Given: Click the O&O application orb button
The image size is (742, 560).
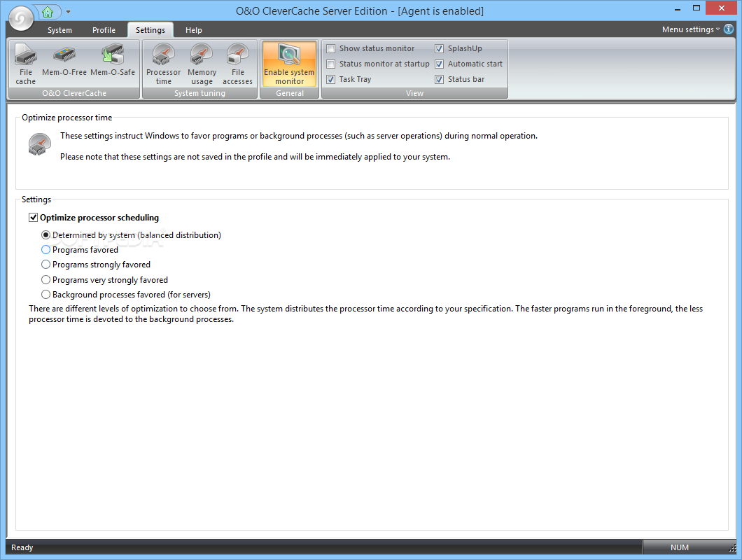Looking at the screenshot, I should 21,18.
